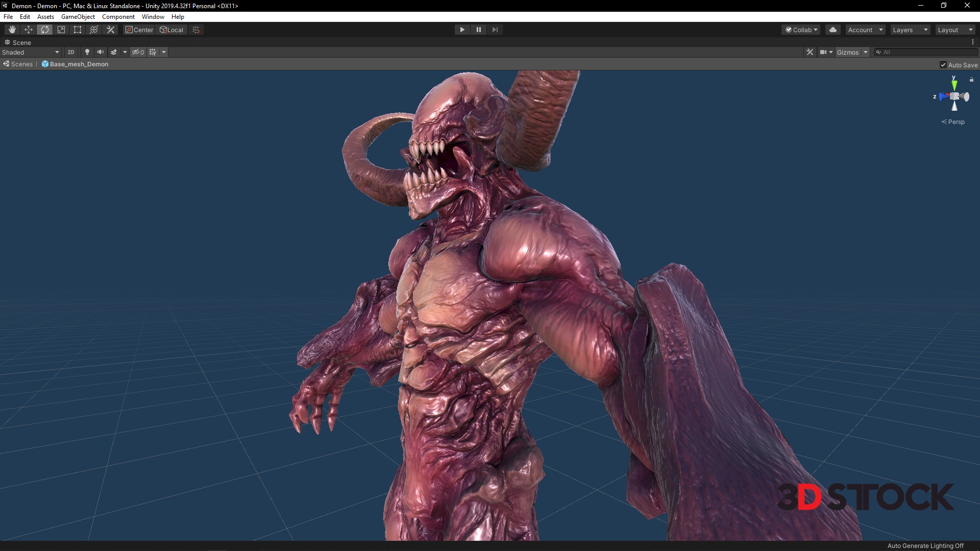Click the Scenes breadcrumb link
Screen dimensions: 980x551
coord(21,64)
